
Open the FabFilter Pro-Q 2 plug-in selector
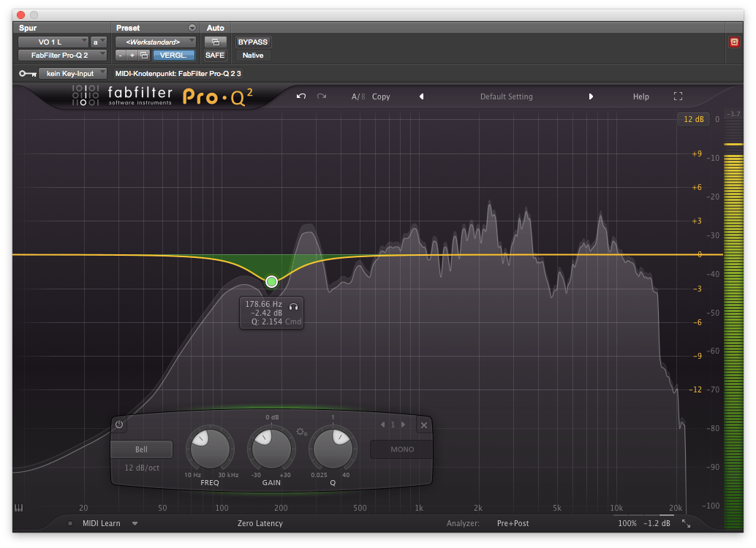coord(62,56)
